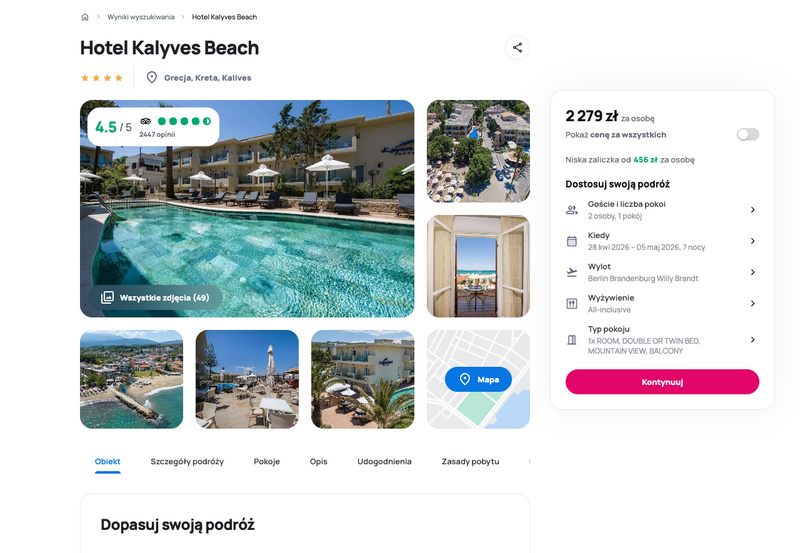Open the blue Mapa button

tap(478, 380)
